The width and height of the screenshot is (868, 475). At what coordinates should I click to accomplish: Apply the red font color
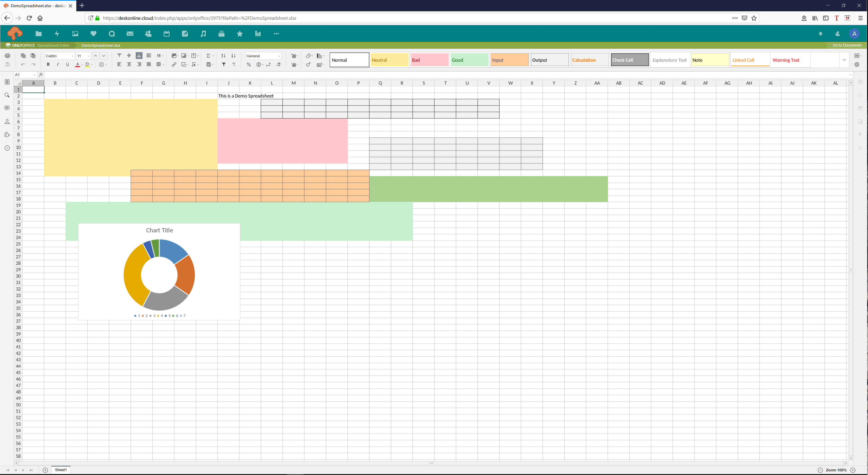(77, 64)
